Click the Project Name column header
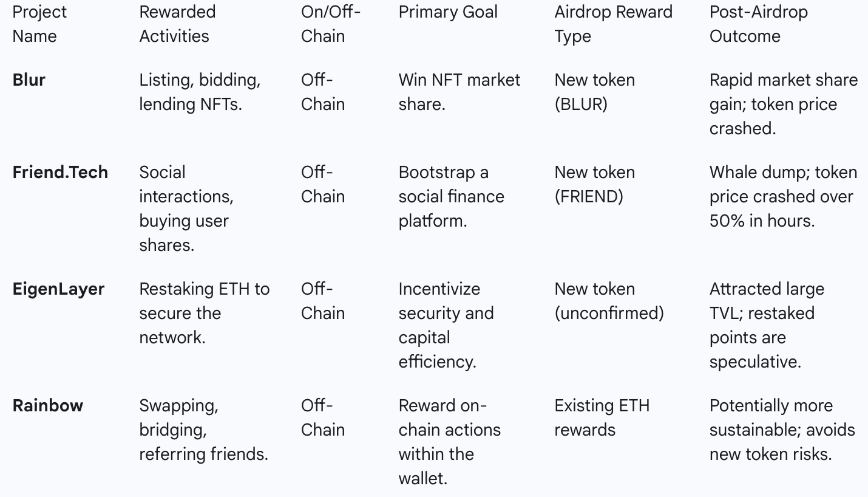The image size is (868, 497). coord(39,24)
